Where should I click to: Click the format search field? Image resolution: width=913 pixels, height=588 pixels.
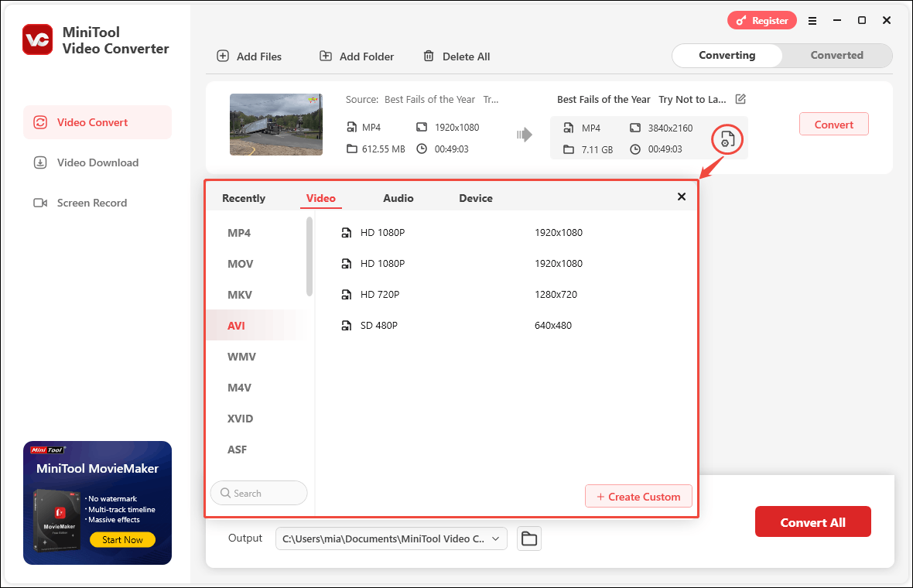[x=258, y=493]
